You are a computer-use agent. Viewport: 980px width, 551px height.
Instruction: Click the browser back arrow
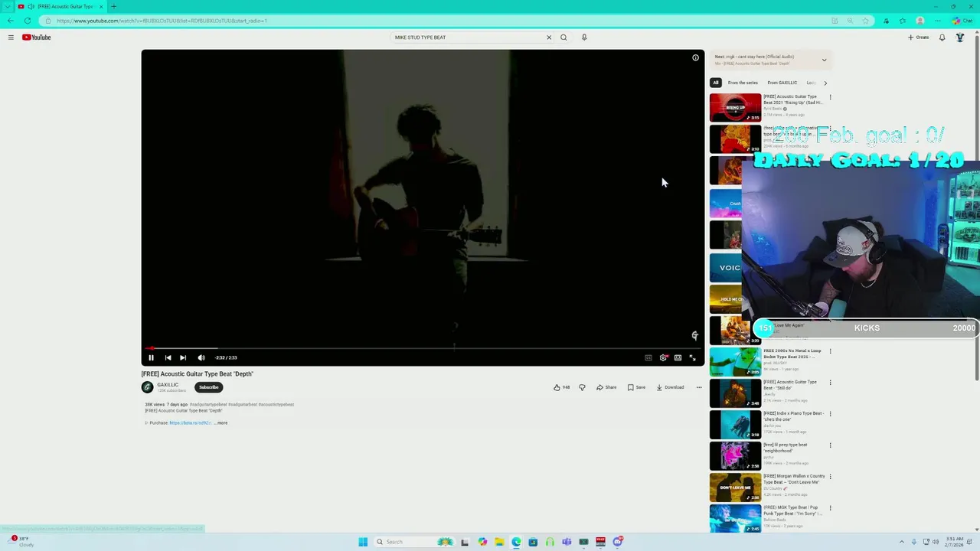pos(11,21)
